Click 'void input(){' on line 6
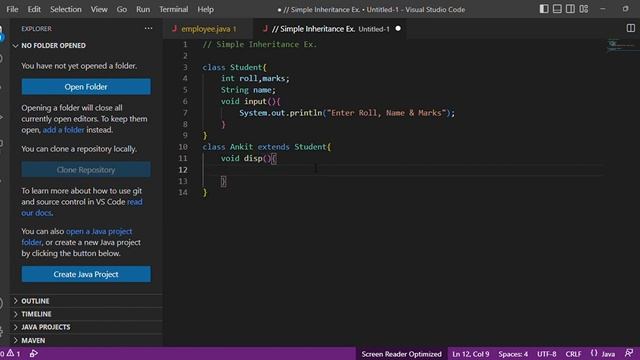The image size is (640, 360). click(251, 101)
